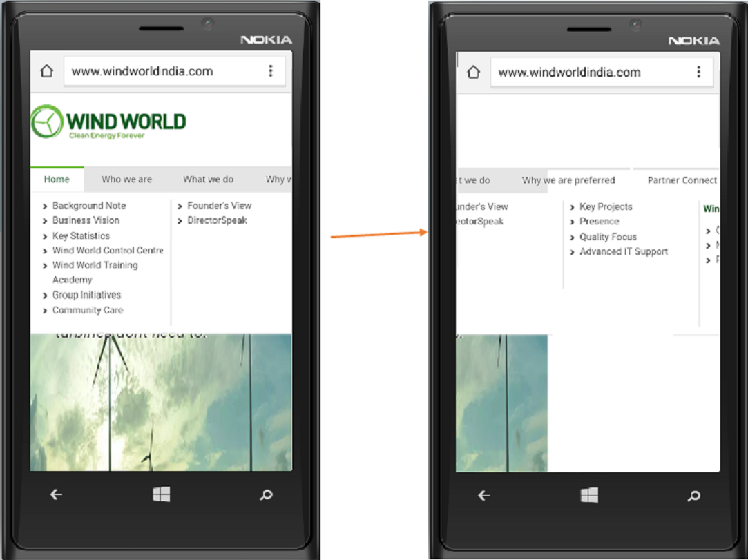This screenshot has height=560, width=748.
Task: Switch to the Partner Connect tab
Action: tap(681, 181)
